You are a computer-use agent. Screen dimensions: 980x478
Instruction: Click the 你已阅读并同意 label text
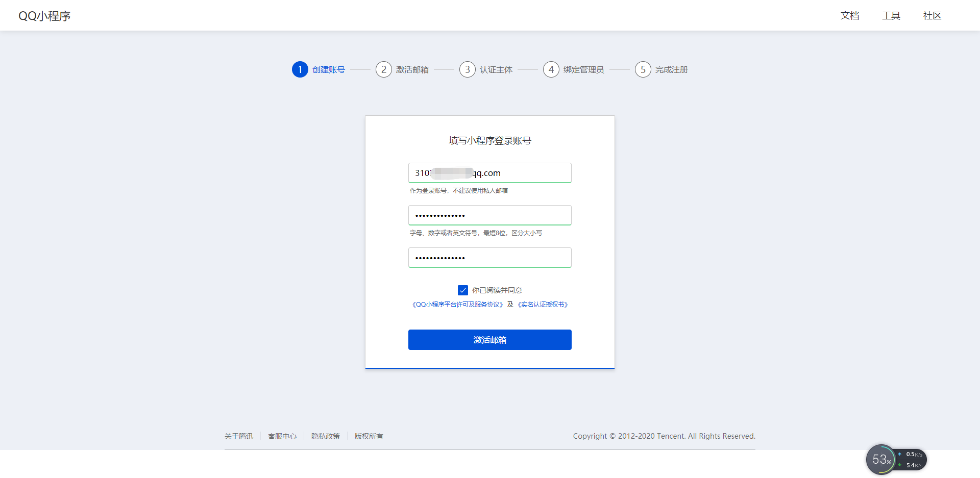point(497,290)
